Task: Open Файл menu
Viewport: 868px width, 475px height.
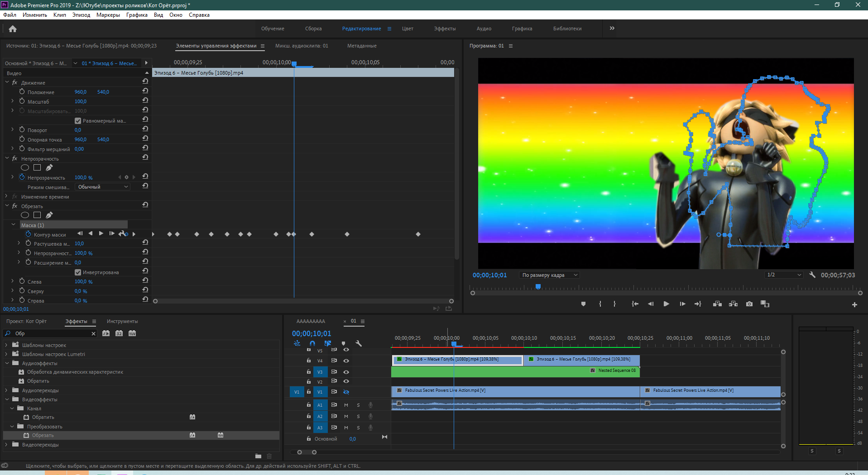Action: click(10, 15)
